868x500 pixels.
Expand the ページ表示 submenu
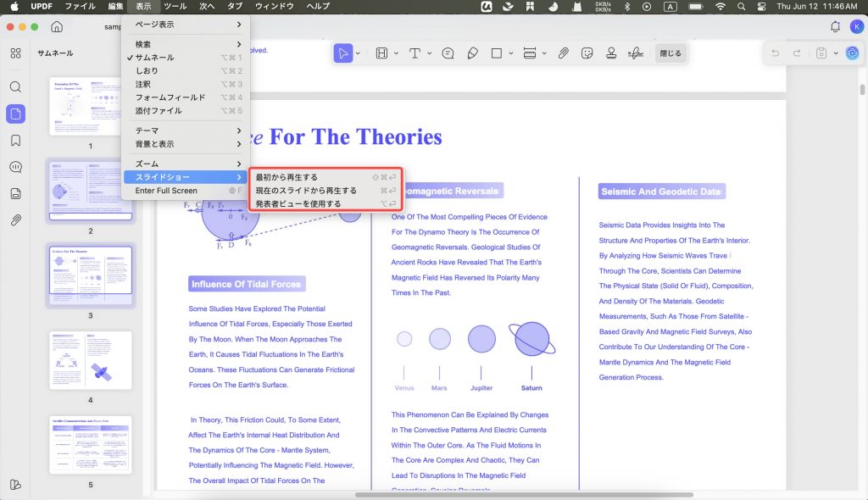(x=186, y=25)
